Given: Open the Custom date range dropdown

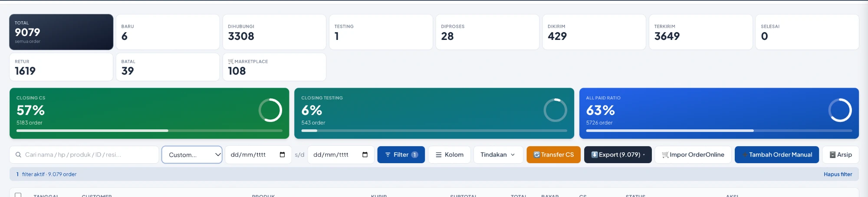Looking at the screenshot, I should (x=192, y=155).
